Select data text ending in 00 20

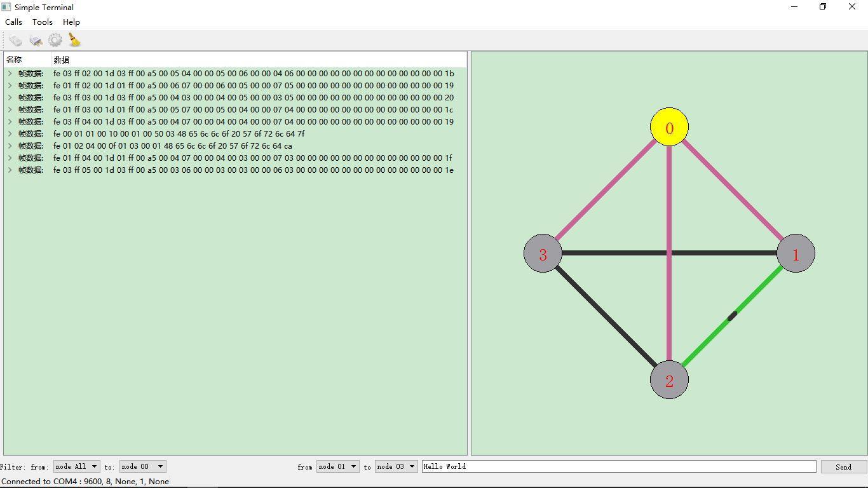(x=254, y=97)
